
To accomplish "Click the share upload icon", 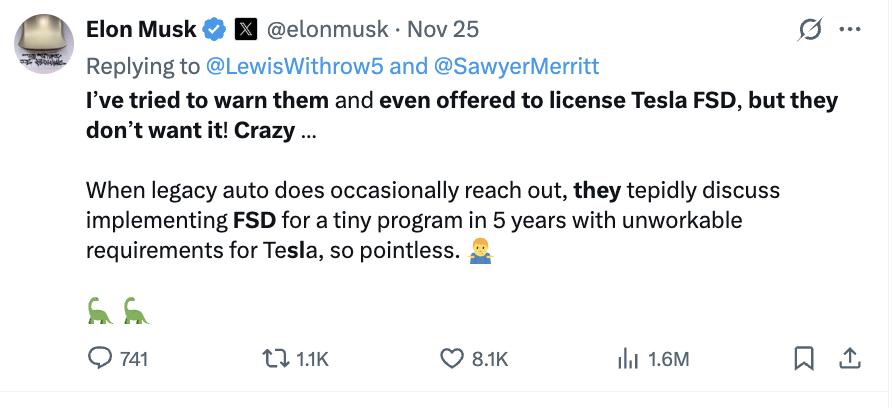I will 849,358.
